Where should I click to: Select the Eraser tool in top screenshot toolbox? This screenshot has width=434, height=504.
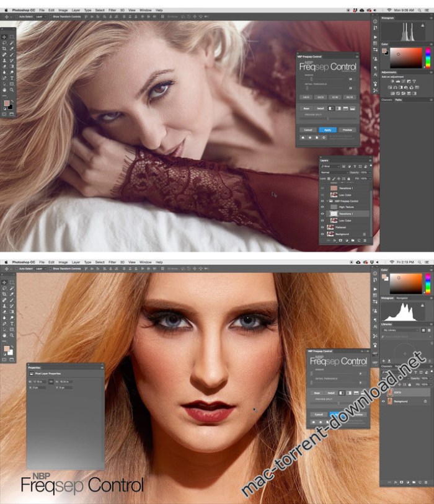point(4,66)
